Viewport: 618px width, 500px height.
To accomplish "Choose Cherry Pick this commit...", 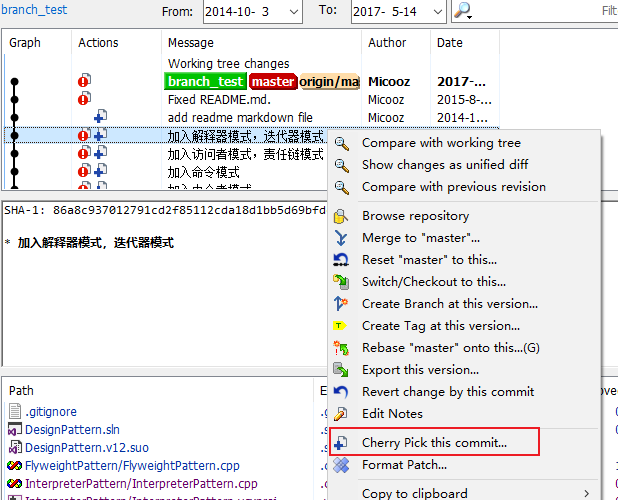I will (434, 442).
